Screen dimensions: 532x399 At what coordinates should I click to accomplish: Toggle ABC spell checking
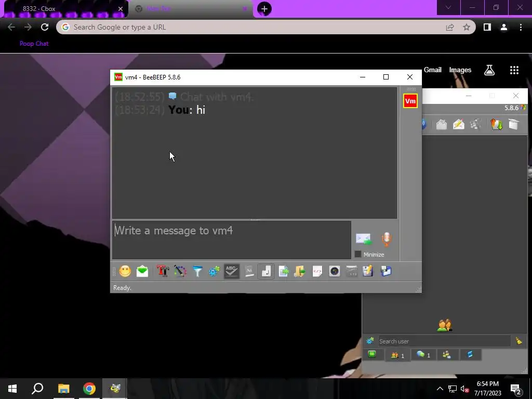(x=231, y=271)
